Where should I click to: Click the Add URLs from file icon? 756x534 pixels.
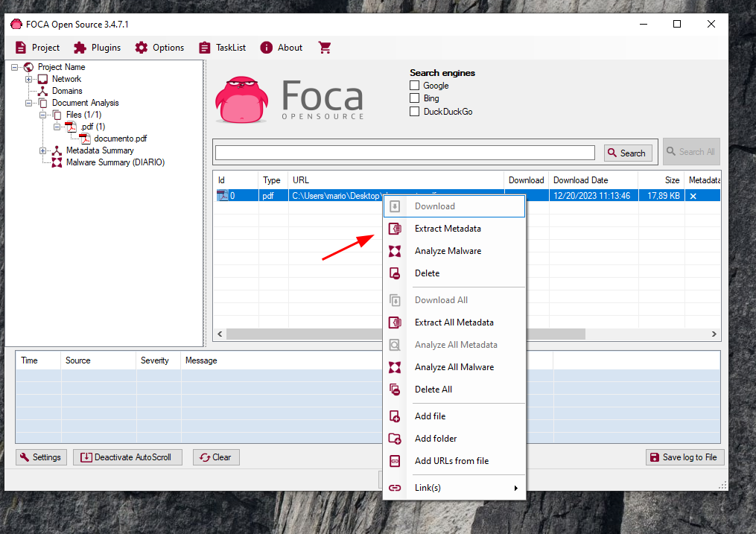pyautogui.click(x=395, y=461)
